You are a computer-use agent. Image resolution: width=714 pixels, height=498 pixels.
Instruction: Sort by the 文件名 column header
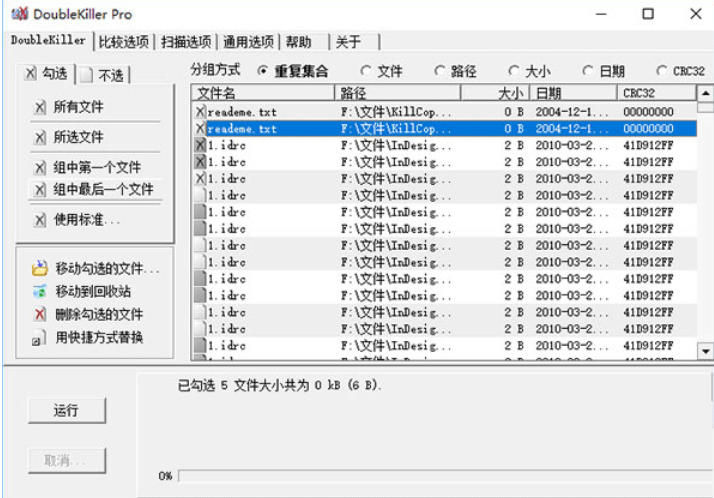point(263,93)
